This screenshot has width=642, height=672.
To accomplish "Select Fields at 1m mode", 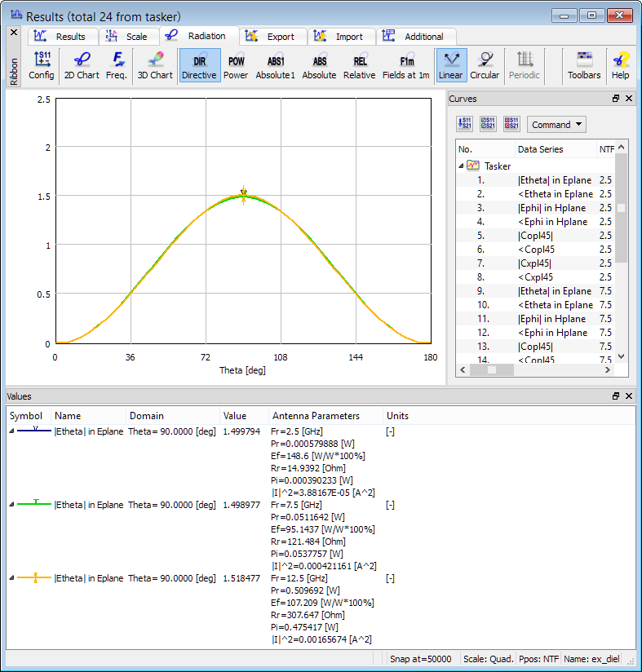I will tap(406, 65).
